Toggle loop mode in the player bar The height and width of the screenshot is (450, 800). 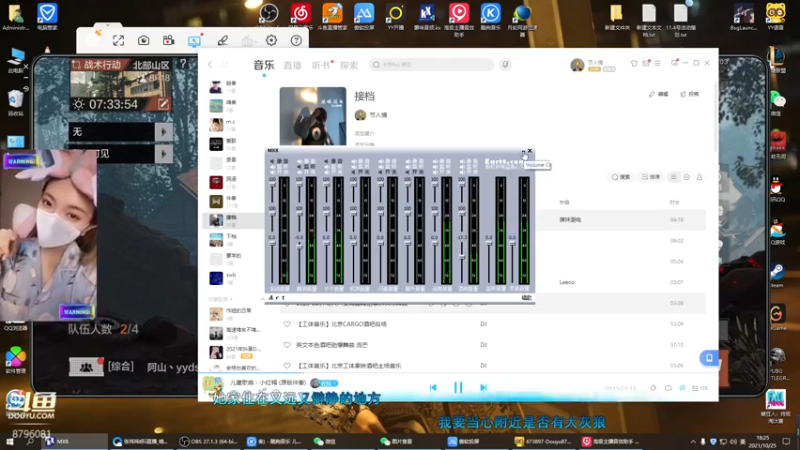pos(668,388)
